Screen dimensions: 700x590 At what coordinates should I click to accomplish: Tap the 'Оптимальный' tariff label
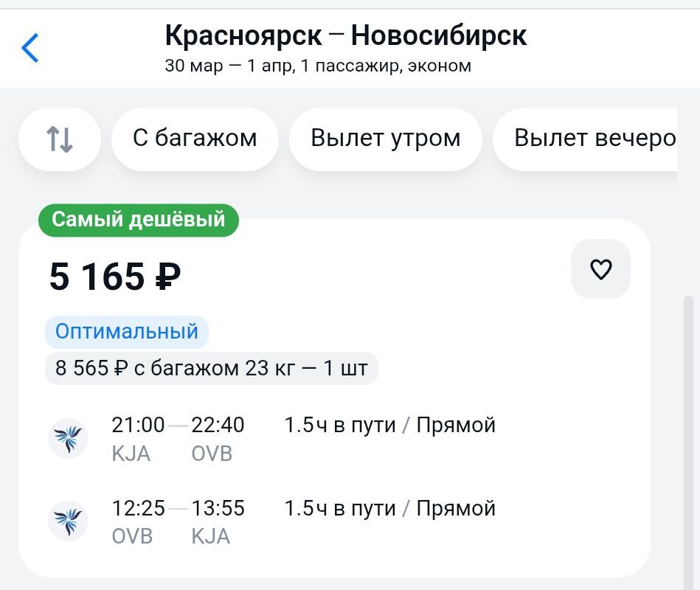(x=127, y=332)
